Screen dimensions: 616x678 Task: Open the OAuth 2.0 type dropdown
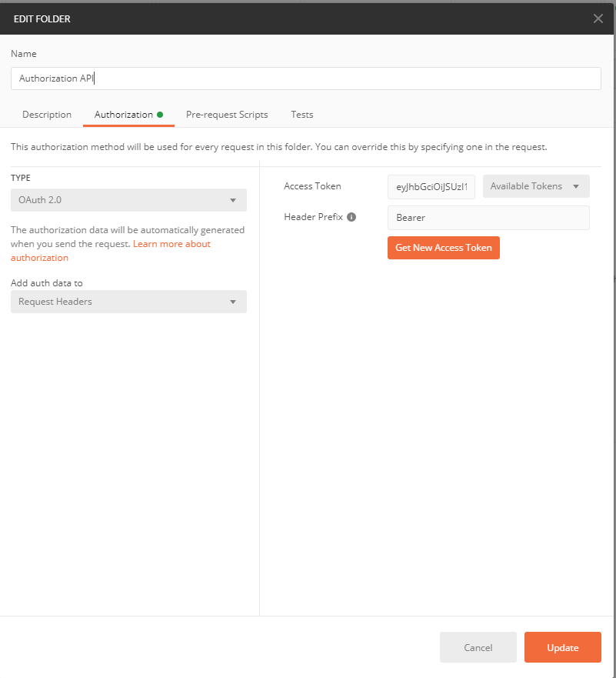click(x=128, y=200)
